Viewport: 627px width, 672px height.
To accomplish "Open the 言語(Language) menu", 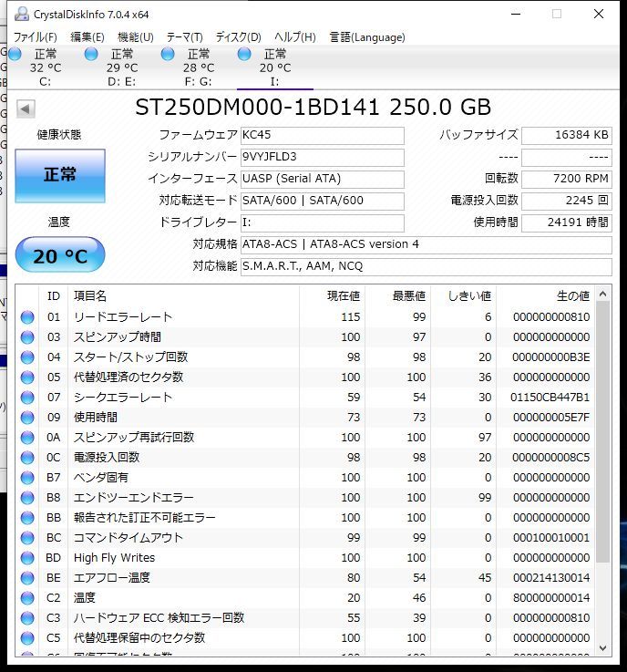I will tap(367, 37).
